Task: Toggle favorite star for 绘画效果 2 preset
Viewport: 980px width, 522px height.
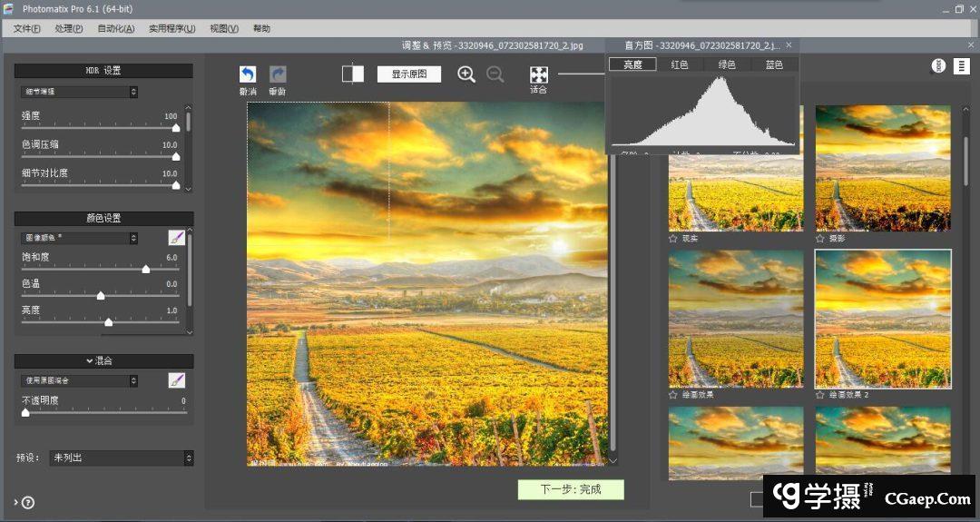Action: (820, 395)
